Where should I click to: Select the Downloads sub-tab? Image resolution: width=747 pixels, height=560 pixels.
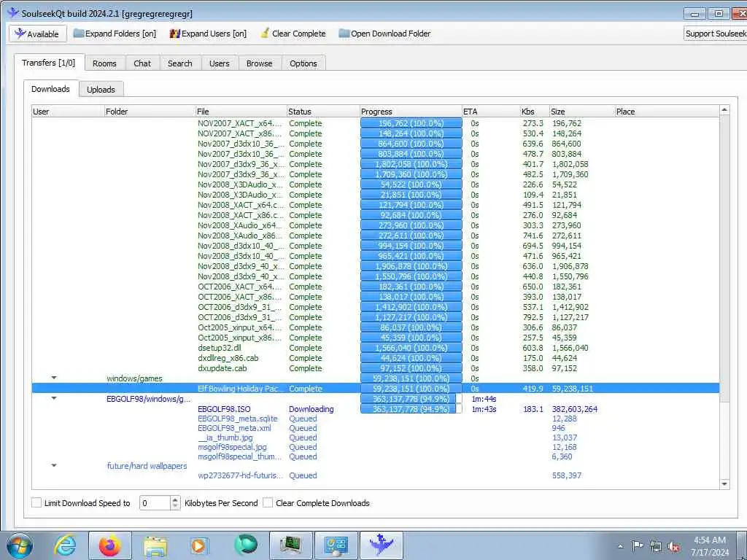pos(50,89)
